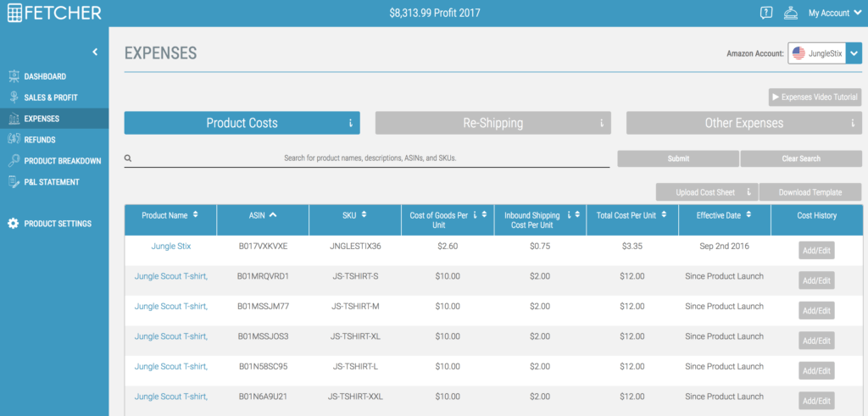Screen dimensions: 868x416
Task: Sort by ASIN column arrow
Action: coord(273,215)
